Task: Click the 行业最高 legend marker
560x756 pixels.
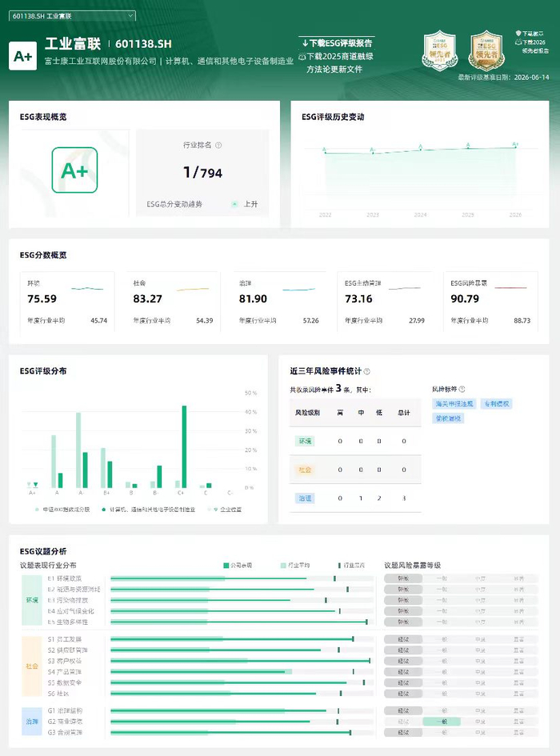Action: pos(339,566)
